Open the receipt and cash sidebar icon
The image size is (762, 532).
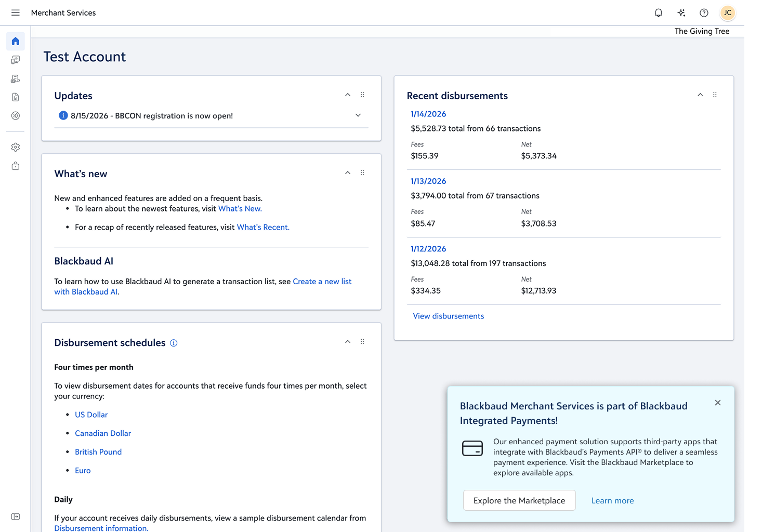pyautogui.click(x=16, y=78)
